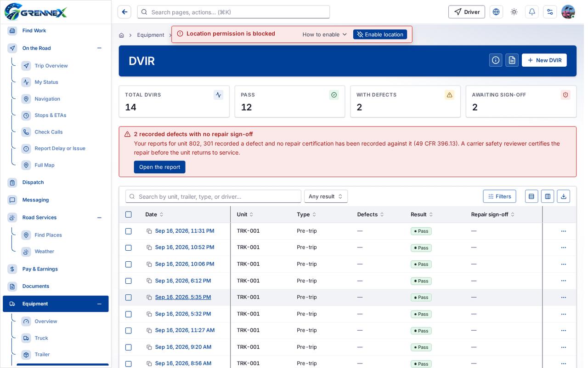588x368 pixels.
Task: Open the notifications bell
Action: [532, 12]
